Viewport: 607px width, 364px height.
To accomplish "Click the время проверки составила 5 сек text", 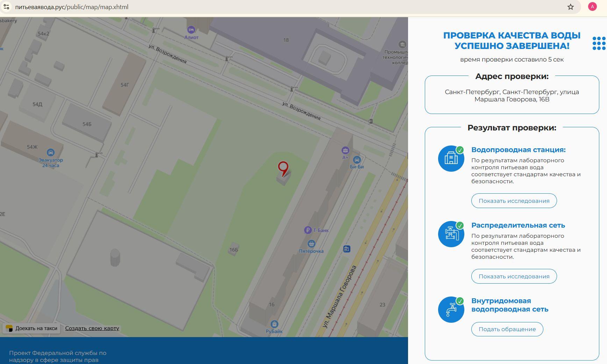I will (x=512, y=59).
